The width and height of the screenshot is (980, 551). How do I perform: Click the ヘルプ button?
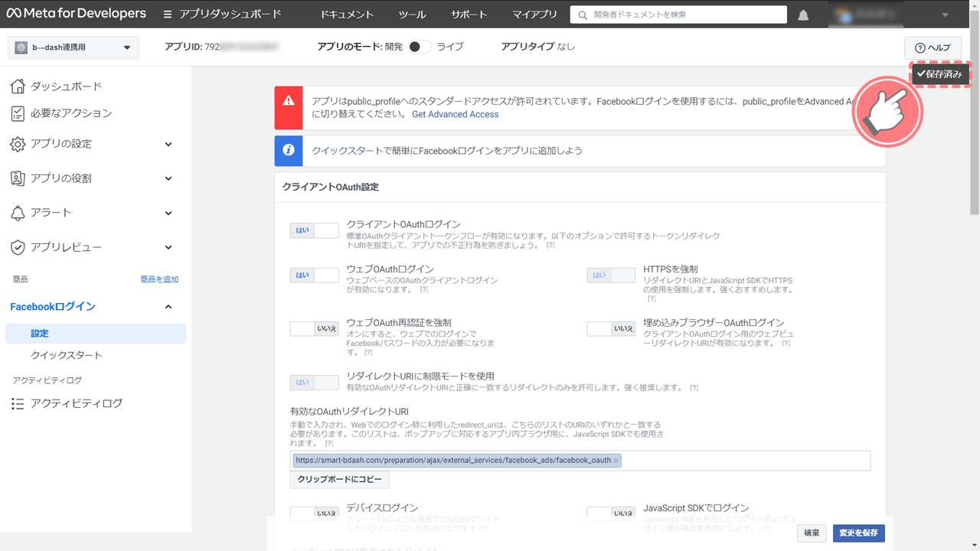point(933,47)
